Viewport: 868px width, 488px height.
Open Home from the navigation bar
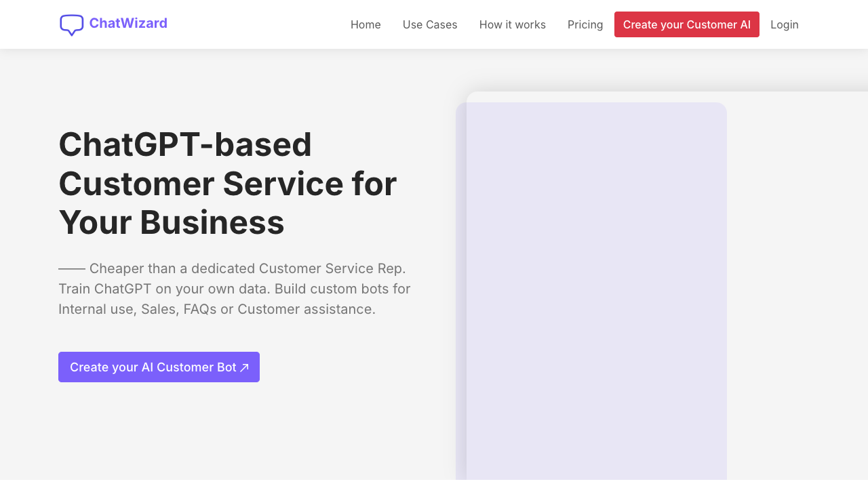[366, 24]
